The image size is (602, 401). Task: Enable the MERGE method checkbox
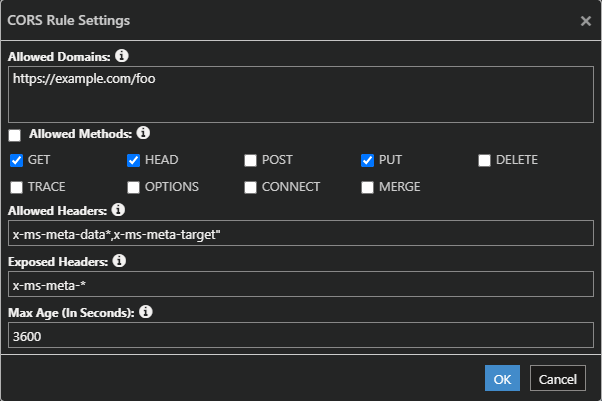click(367, 187)
